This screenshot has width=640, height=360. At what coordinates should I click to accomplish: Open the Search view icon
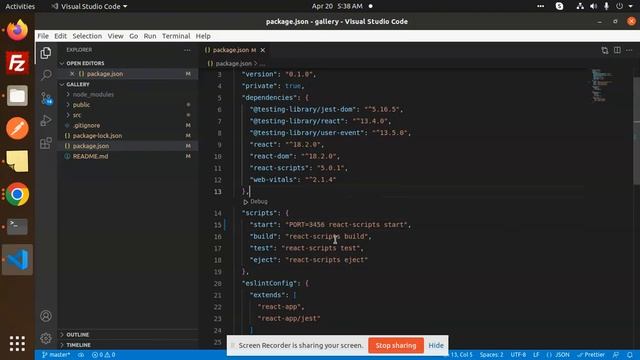pyautogui.click(x=46, y=75)
